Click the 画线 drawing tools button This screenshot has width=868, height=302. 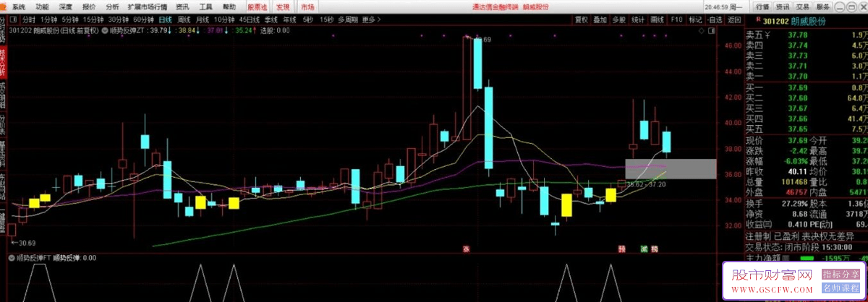pos(657,20)
